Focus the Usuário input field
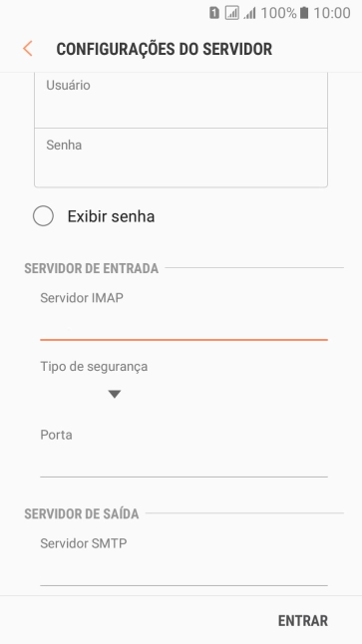This screenshot has height=644, width=362. pos(181,100)
